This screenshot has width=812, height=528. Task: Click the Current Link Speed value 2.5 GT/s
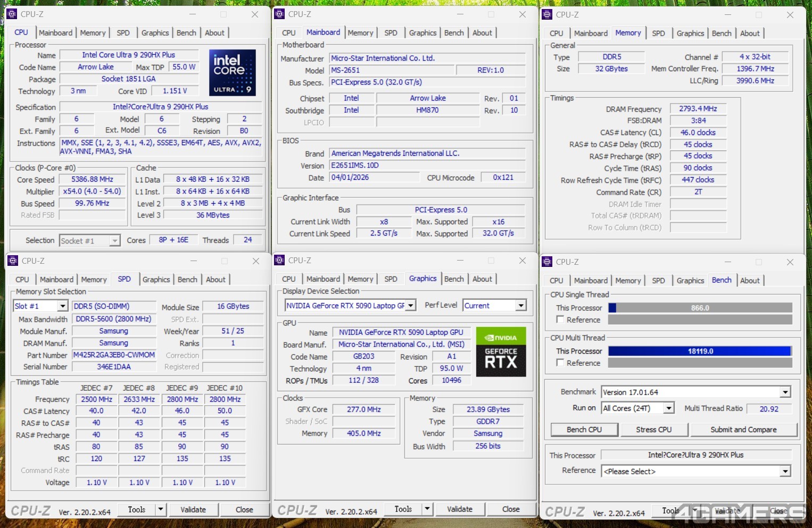point(384,233)
